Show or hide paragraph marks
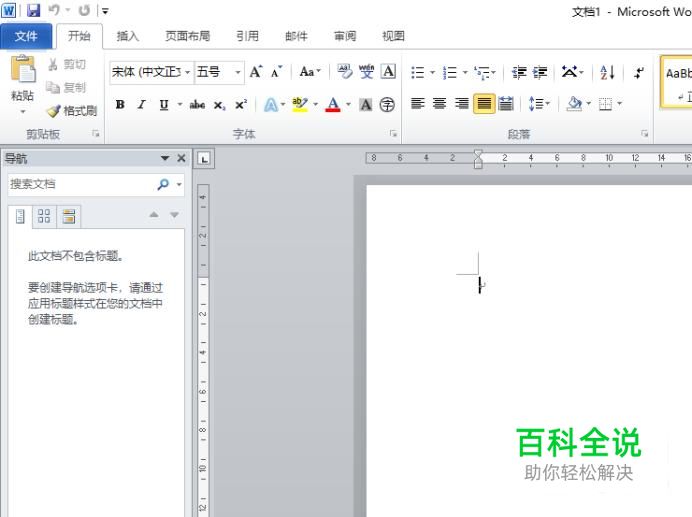Viewport: 692px width, 517px height. (x=639, y=72)
